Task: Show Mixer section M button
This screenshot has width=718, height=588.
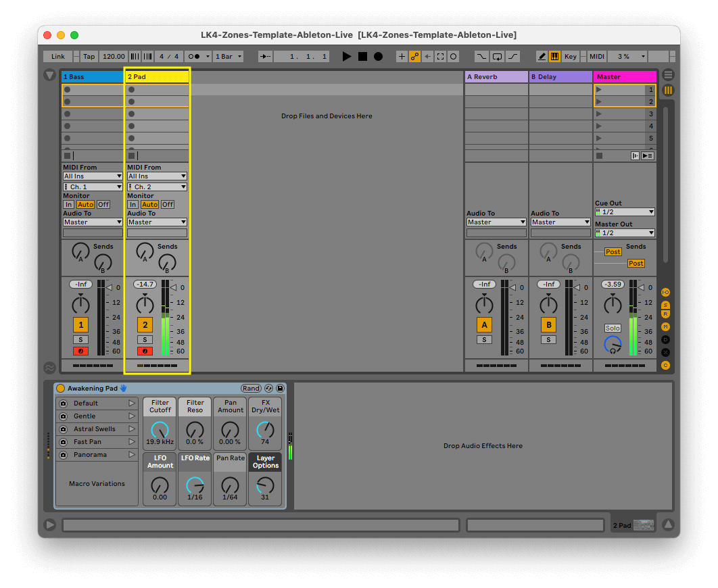Action: click(665, 326)
